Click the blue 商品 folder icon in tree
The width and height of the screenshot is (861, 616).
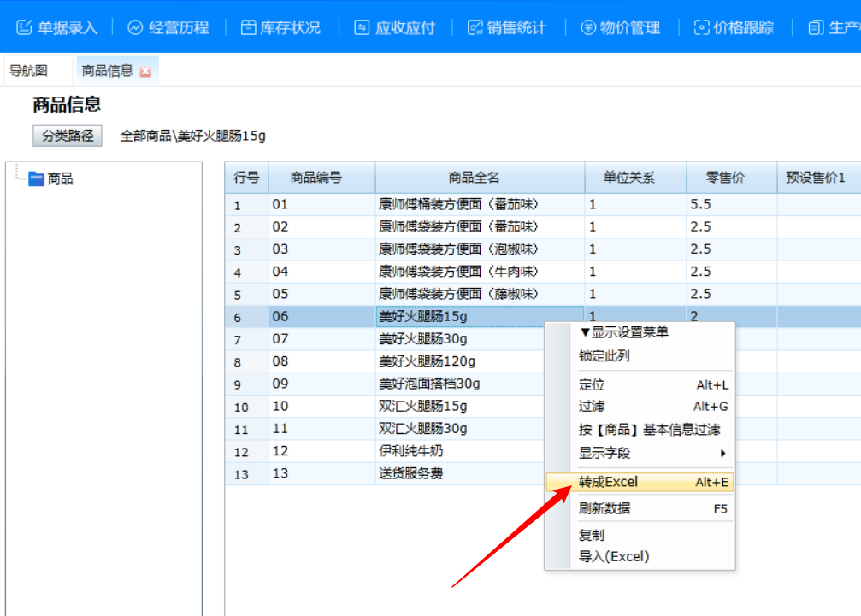36,179
